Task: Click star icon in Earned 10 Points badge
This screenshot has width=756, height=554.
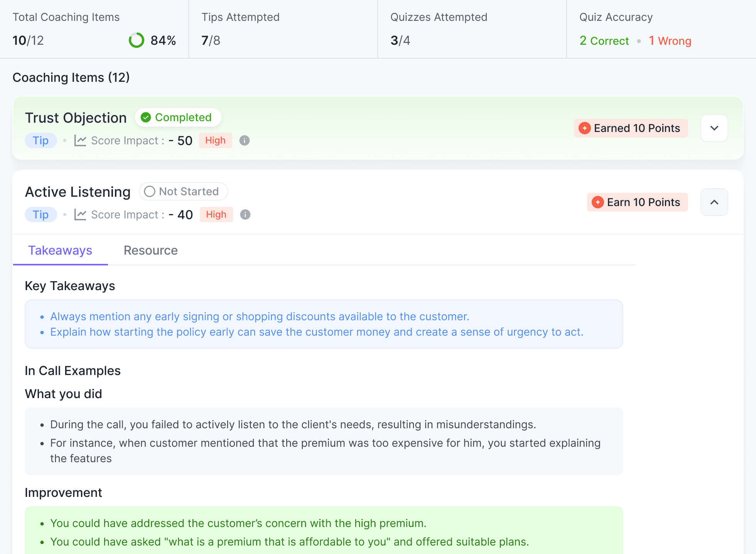Action: point(585,128)
